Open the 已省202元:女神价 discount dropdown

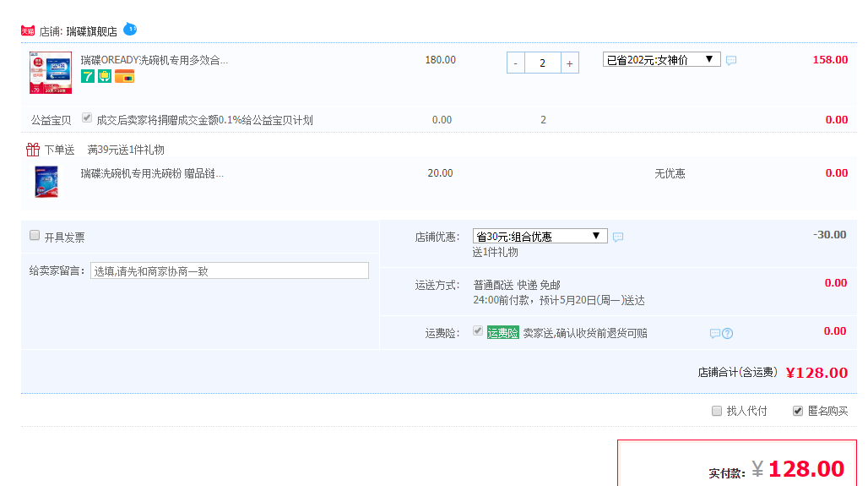[661, 60]
